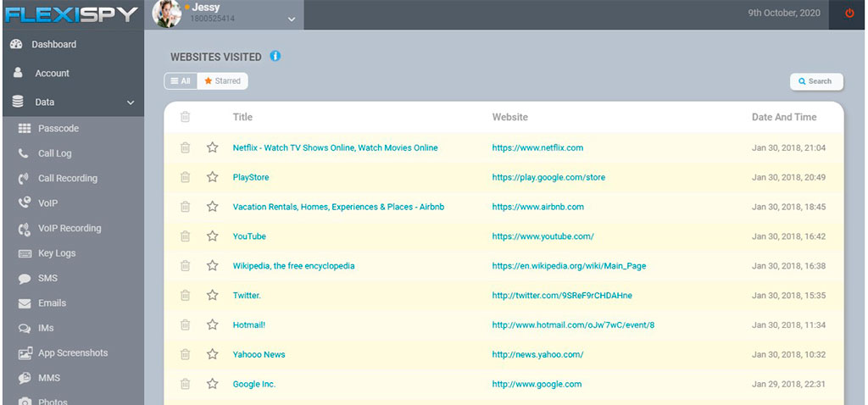Open the en.wikipedia.org Main_Page link

pos(569,265)
